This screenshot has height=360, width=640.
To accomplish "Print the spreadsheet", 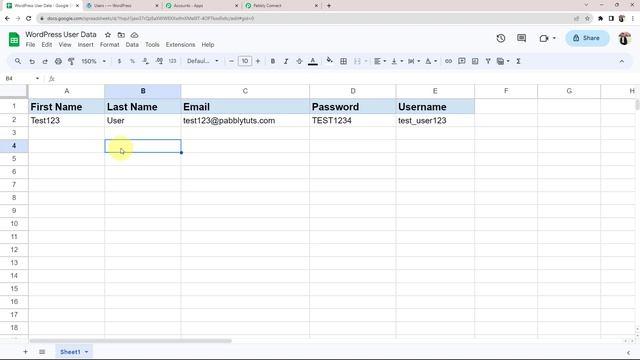I will point(58,61).
